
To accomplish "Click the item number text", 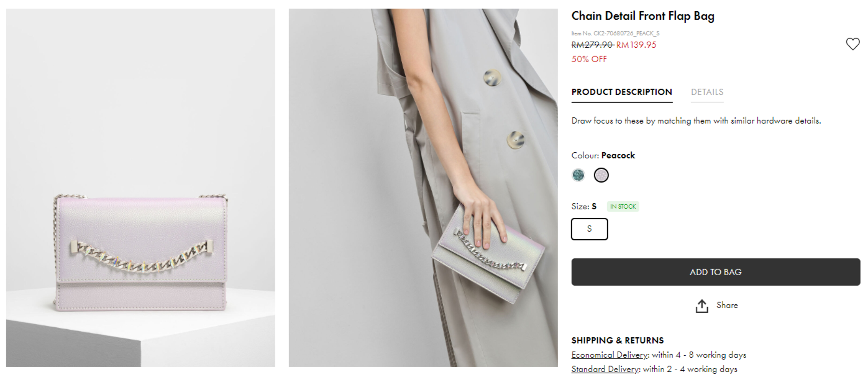I will 615,34.
